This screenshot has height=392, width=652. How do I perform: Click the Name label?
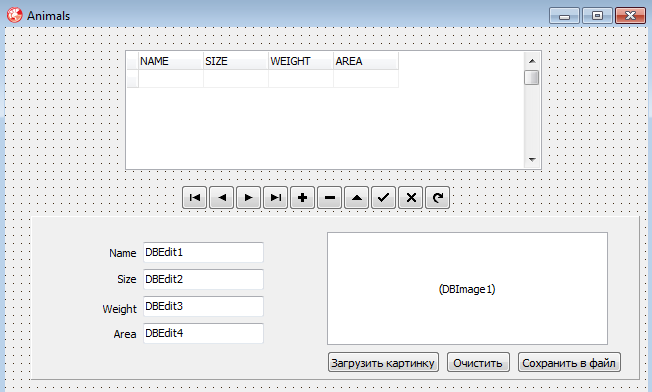[123, 253]
